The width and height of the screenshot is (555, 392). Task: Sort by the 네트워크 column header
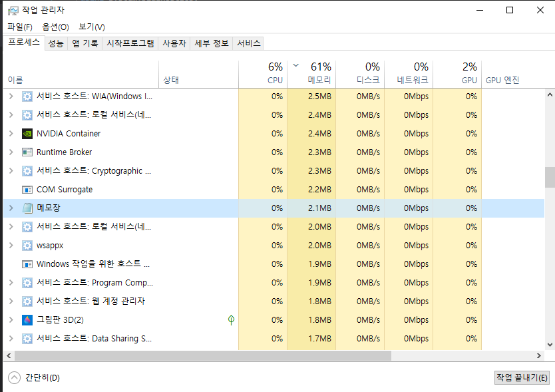coord(409,74)
